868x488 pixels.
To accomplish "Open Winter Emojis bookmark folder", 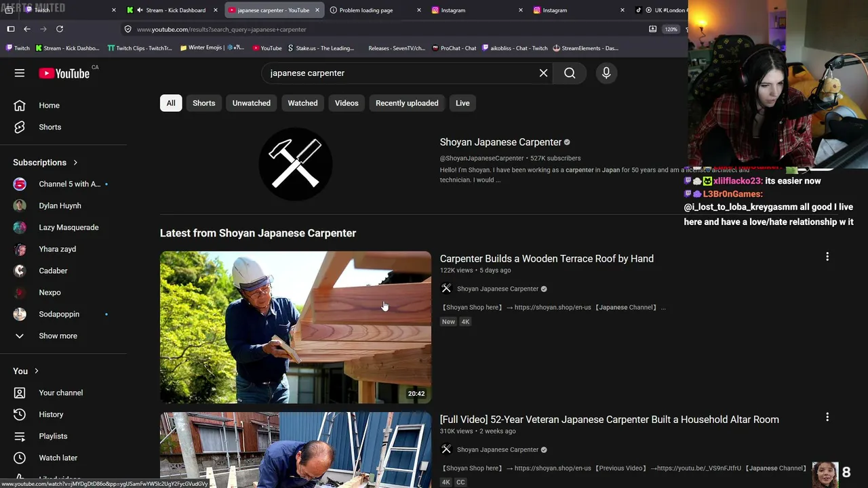I will coord(212,48).
